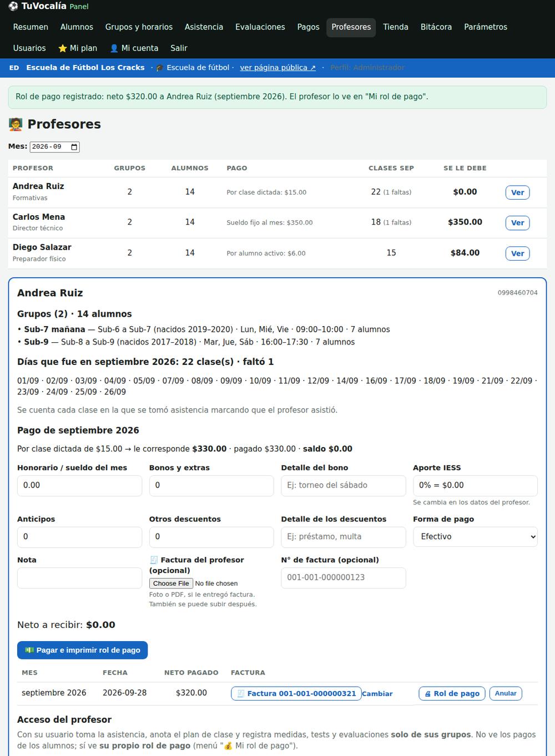The image size is (555, 756).
Task: Focus the Detalle de los descuentos field
Action: point(344,537)
